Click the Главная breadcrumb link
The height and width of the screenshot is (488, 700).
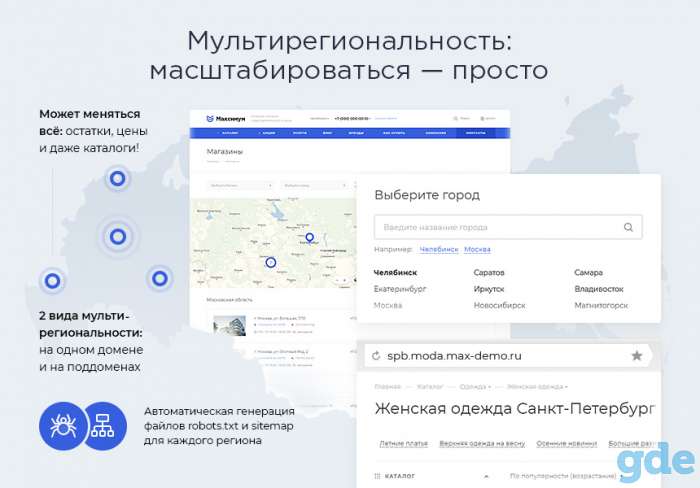(388, 387)
